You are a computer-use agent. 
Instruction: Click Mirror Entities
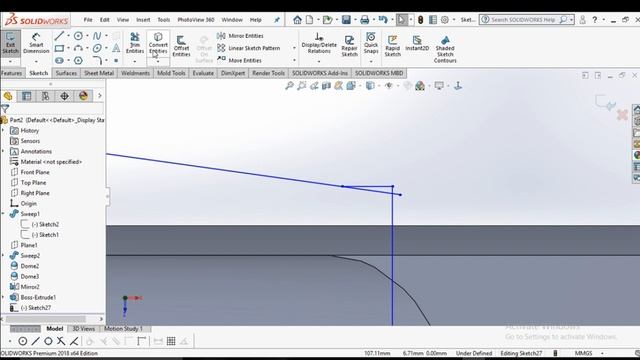(240, 36)
